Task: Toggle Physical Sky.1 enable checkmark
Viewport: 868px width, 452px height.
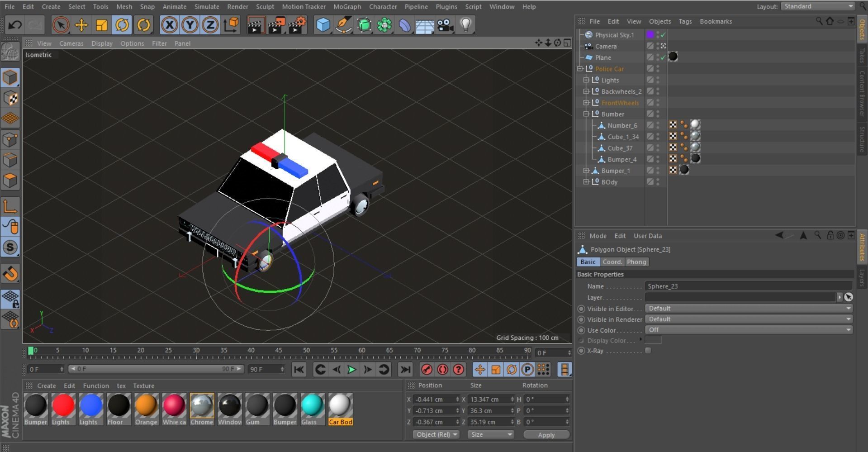Action: 663,35
